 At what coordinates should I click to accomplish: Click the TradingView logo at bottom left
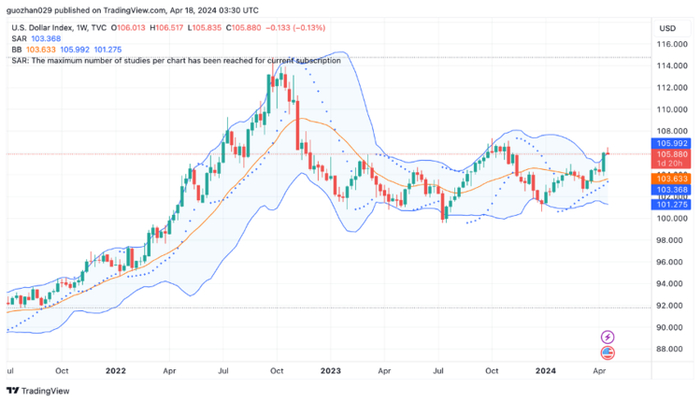pos(38,391)
